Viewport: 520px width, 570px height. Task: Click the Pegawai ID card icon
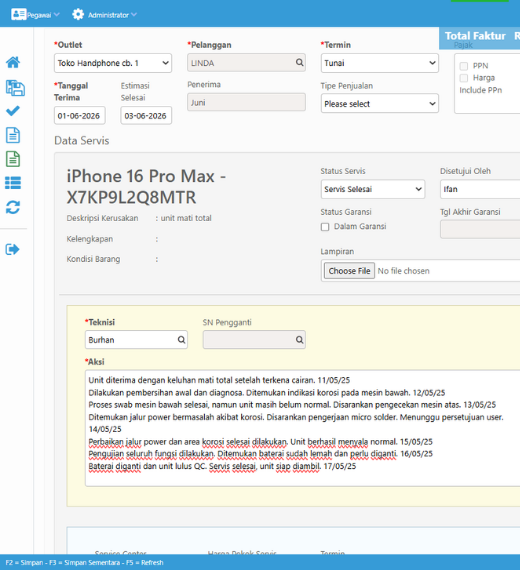[18, 14]
